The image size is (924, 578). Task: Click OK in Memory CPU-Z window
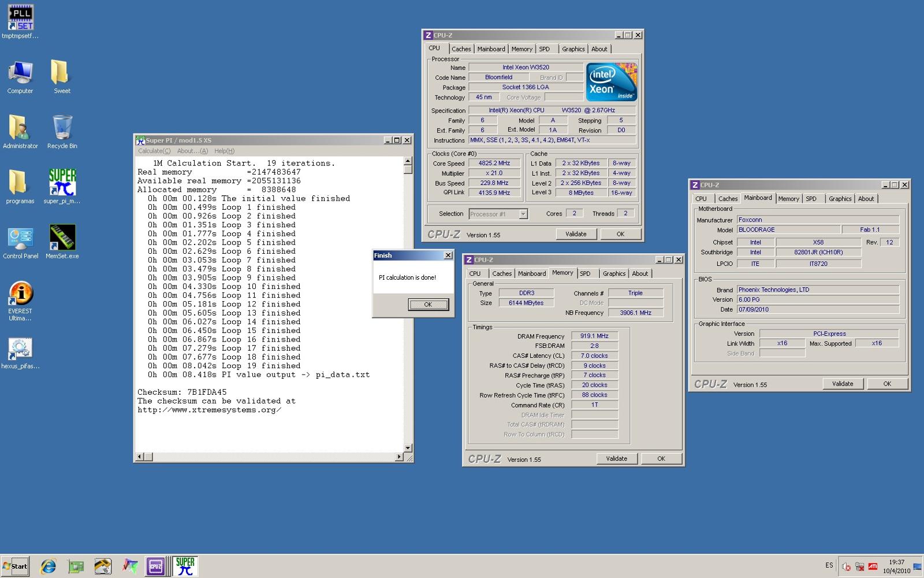[x=661, y=459]
